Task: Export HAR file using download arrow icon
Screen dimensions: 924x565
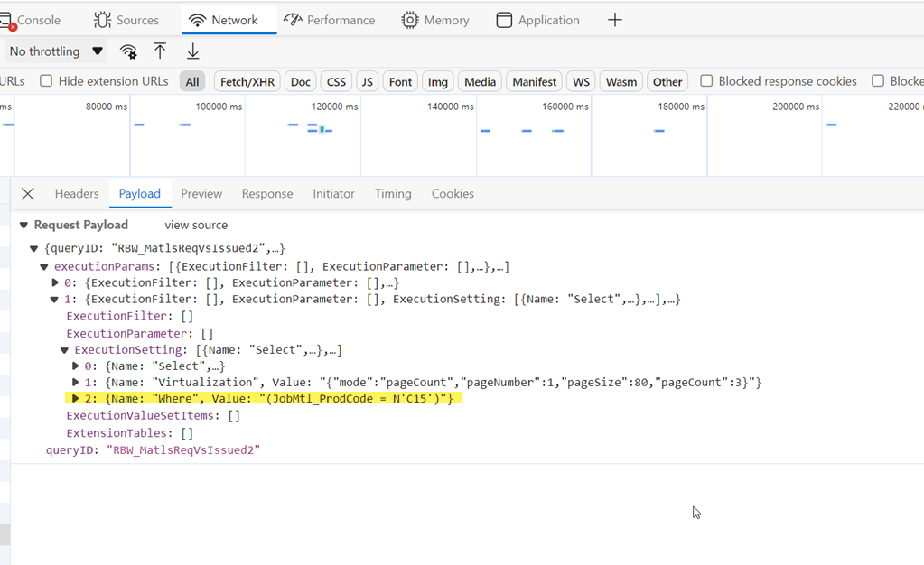Action: (191, 51)
